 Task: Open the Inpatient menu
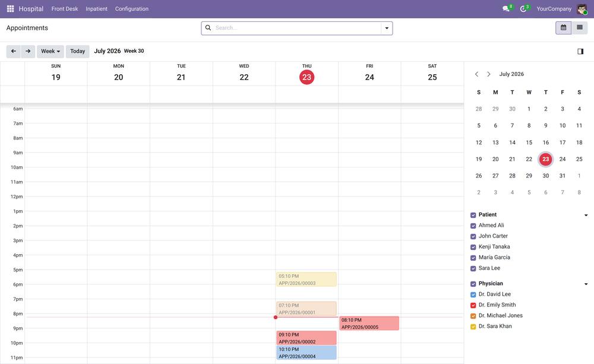pyautogui.click(x=97, y=9)
